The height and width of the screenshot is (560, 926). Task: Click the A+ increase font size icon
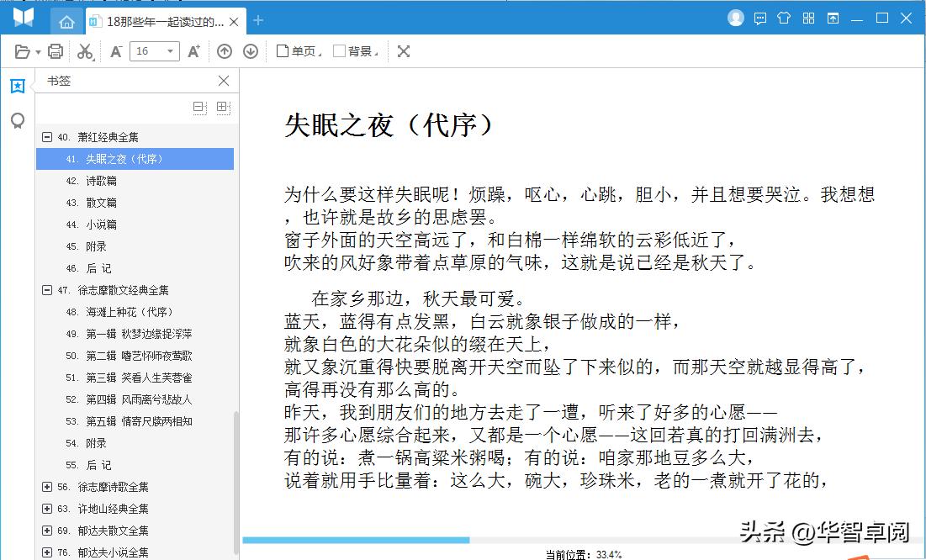click(x=193, y=50)
